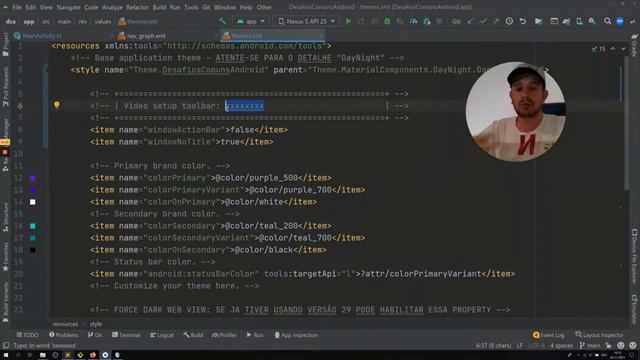Viewport: 640px width, 360px height.
Task: Click the 'values' breadcrumb in navigation bar
Action: click(x=103, y=21)
